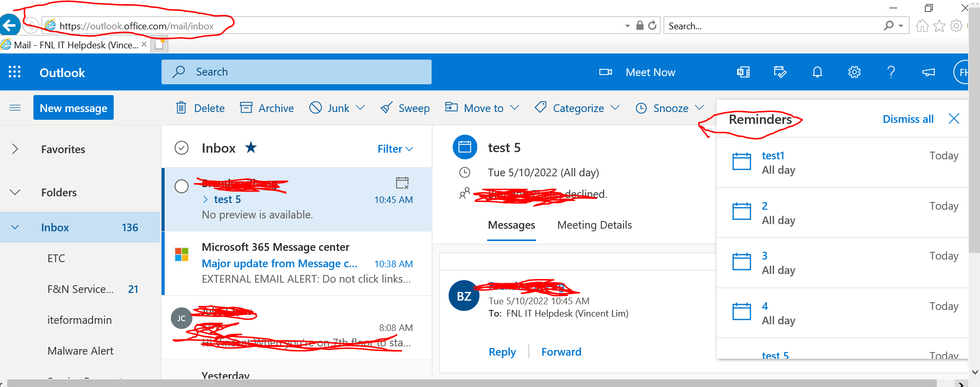Click Dismiss all reminders
The width and height of the screenshot is (980, 387).
pos(908,119)
